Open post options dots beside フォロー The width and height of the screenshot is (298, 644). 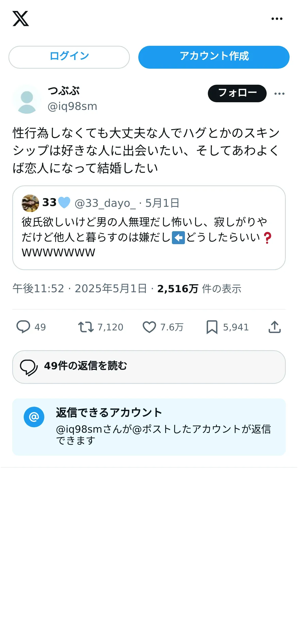279,94
